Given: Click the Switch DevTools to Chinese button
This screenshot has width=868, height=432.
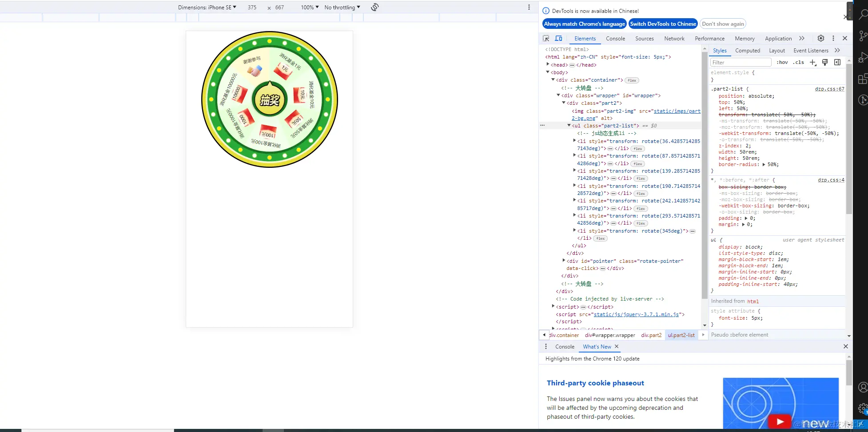Looking at the screenshot, I should [663, 24].
